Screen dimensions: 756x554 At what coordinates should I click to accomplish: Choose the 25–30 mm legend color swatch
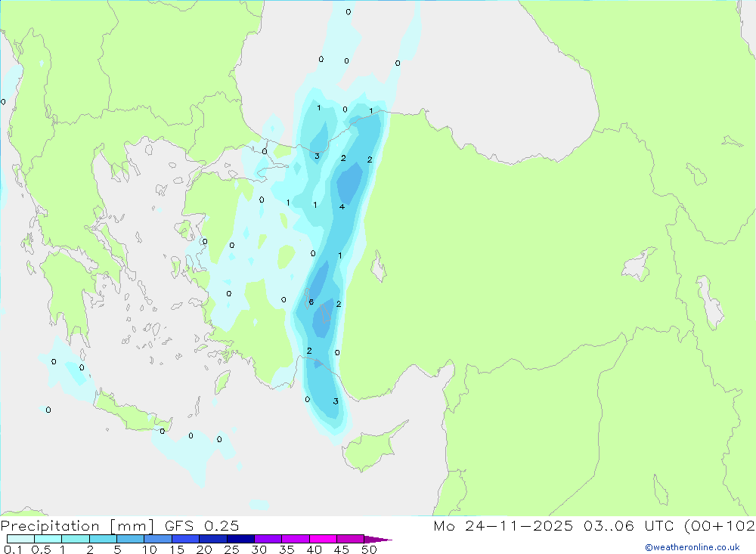(240, 539)
